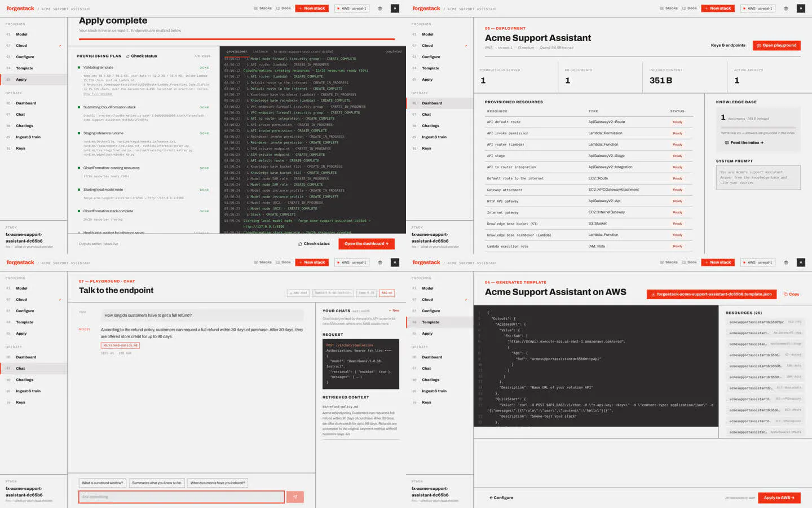Start New chat via chip in Playground header

click(299, 293)
